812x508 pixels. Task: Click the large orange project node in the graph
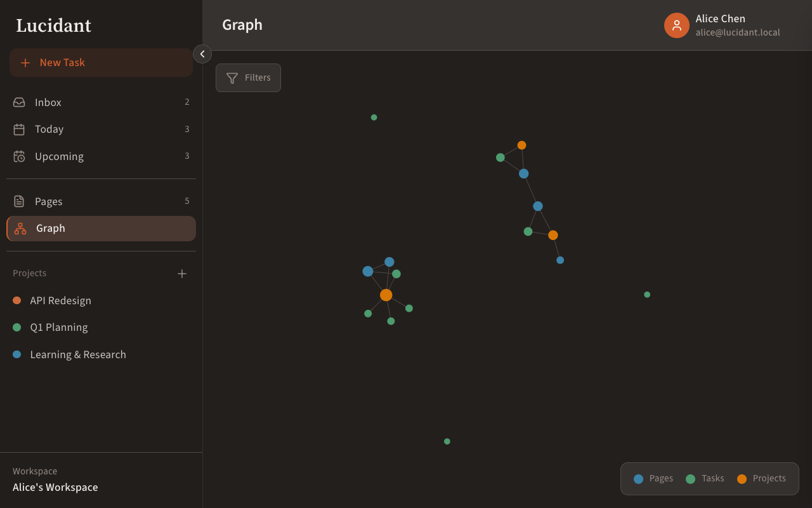(386, 294)
